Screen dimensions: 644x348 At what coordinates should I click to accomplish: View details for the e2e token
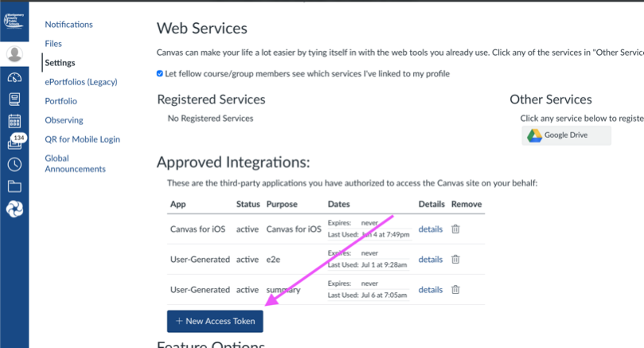[x=431, y=260]
